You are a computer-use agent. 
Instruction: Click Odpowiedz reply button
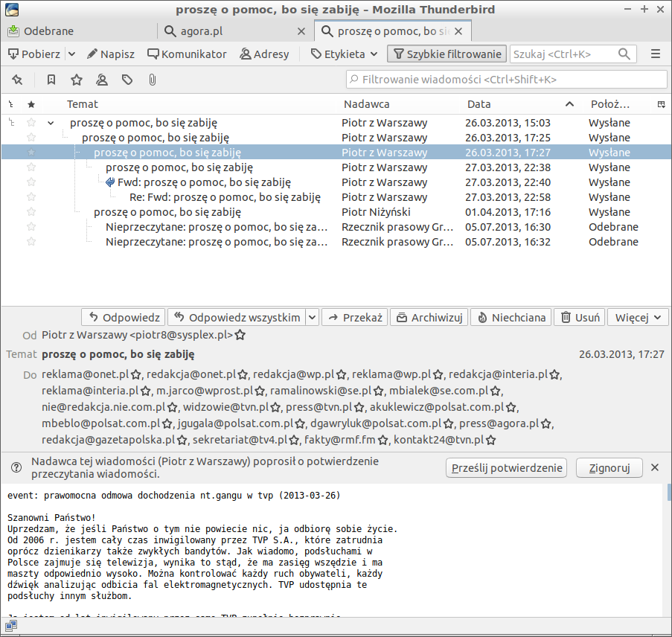click(124, 317)
